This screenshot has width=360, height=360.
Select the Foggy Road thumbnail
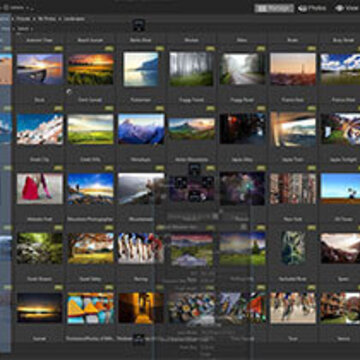(242, 69)
